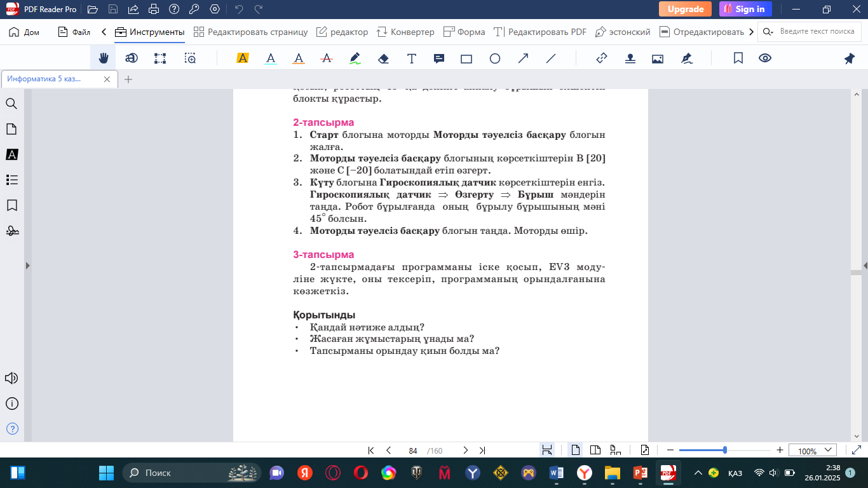Activate the marquee content selection tool

(x=160, y=58)
